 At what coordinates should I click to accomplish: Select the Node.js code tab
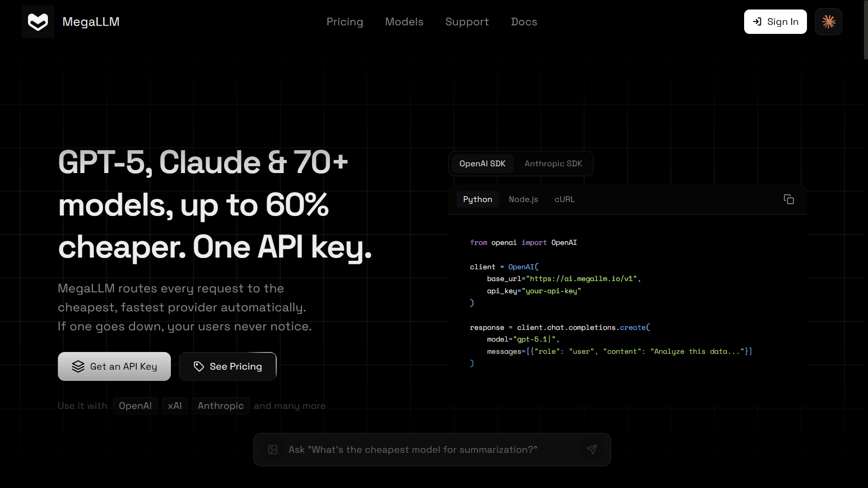[524, 199]
